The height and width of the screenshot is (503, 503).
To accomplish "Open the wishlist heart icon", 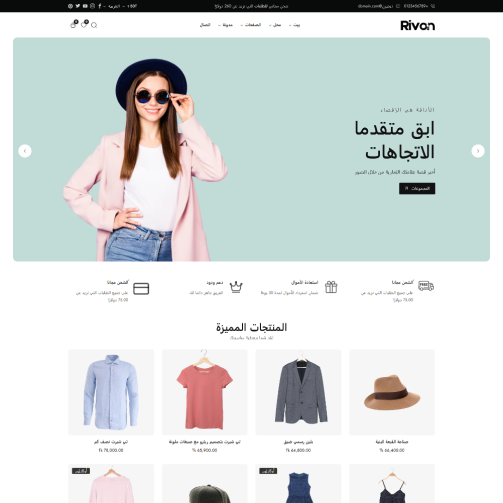I will click(x=84, y=24).
